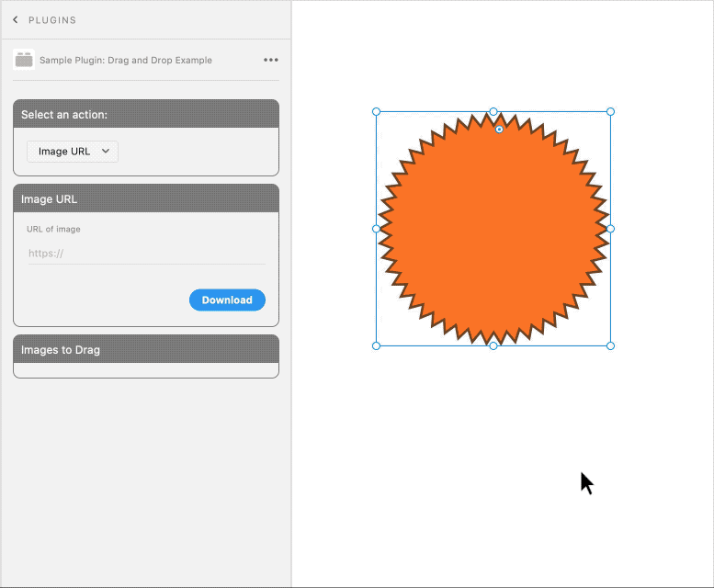
Task: Click the bottom-center selection handle of the shape
Action: 493,345
